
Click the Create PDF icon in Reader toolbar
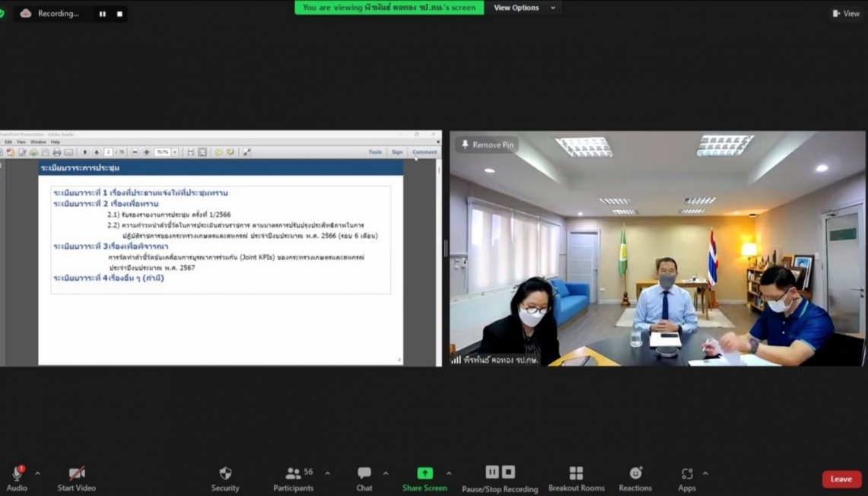[x=10, y=152]
